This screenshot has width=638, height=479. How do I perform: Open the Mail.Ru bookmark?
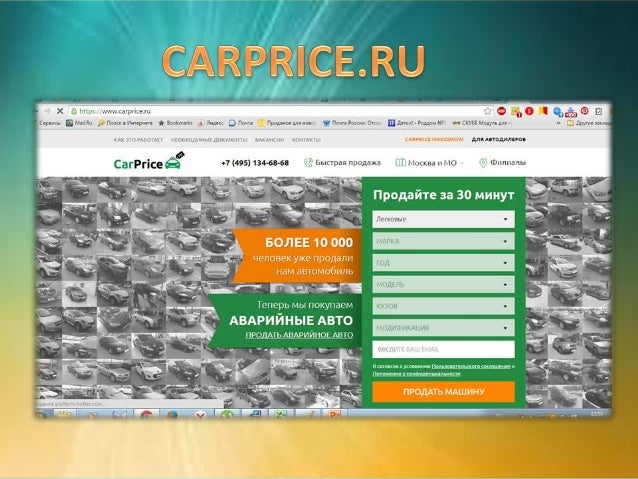(79, 122)
